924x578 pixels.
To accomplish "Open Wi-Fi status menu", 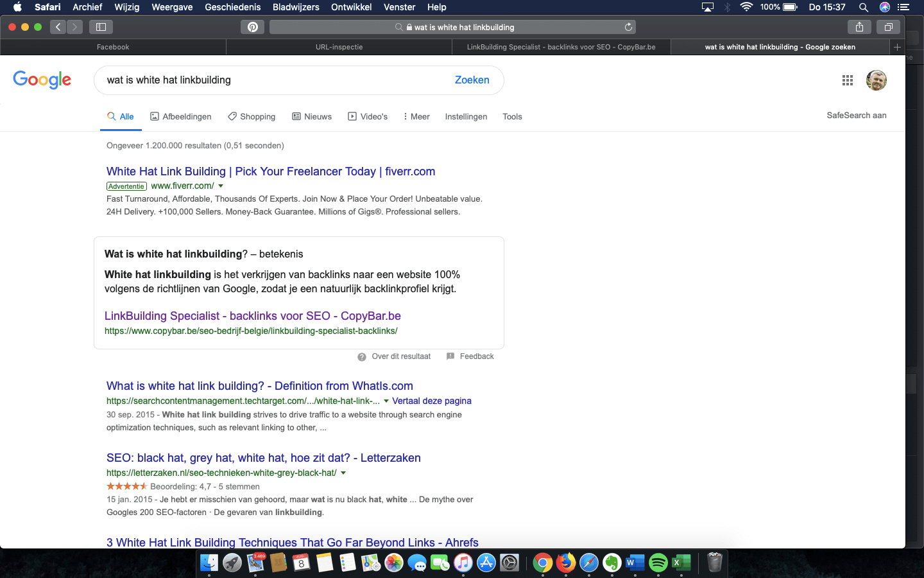I will (x=746, y=7).
